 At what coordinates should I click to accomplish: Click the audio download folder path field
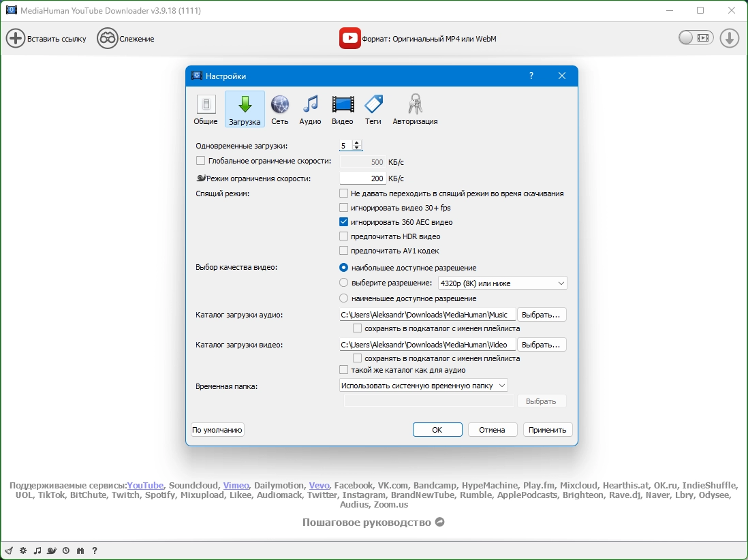(x=427, y=315)
